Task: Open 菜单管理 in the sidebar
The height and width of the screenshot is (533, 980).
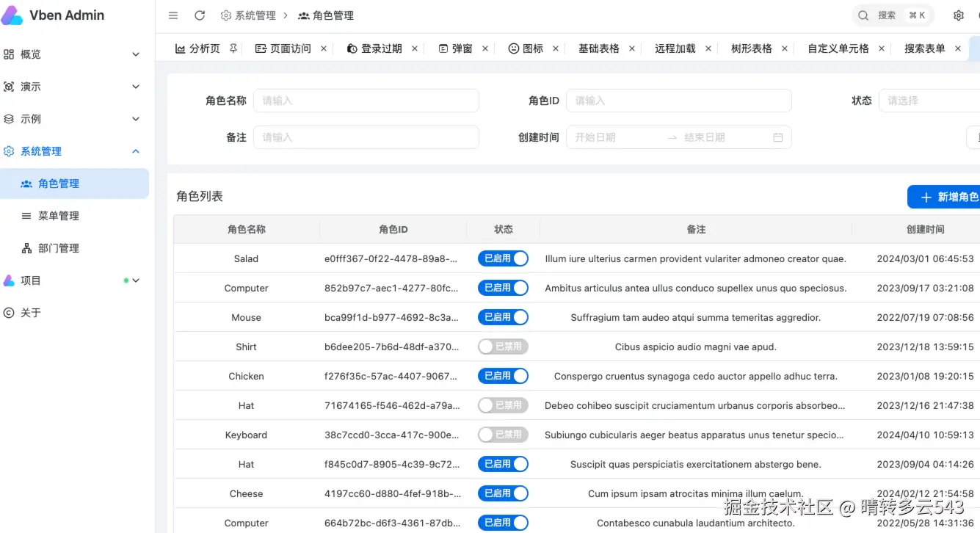Action: click(x=75, y=216)
